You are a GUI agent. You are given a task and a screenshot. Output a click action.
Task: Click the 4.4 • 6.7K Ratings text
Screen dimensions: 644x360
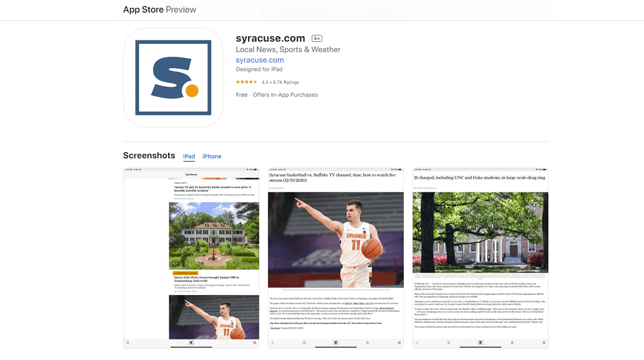[281, 82]
